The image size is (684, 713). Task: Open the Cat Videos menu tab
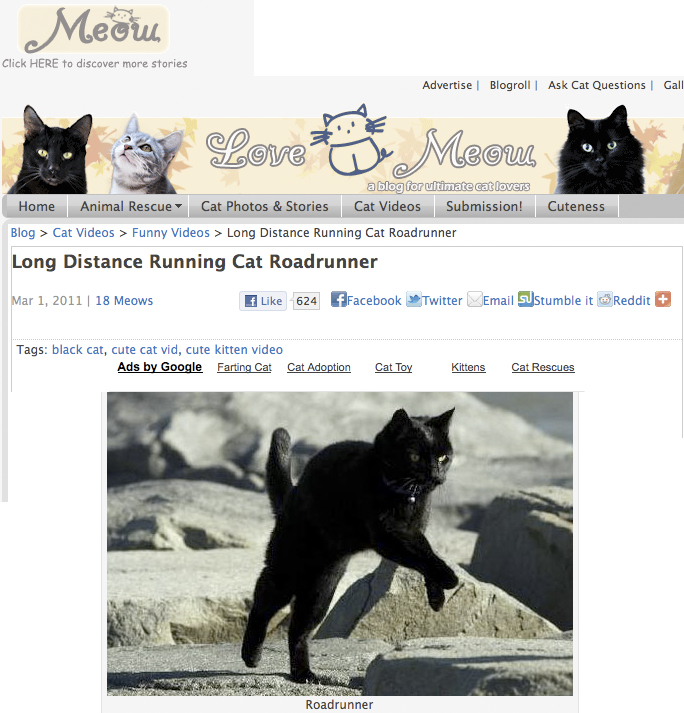[x=387, y=206]
